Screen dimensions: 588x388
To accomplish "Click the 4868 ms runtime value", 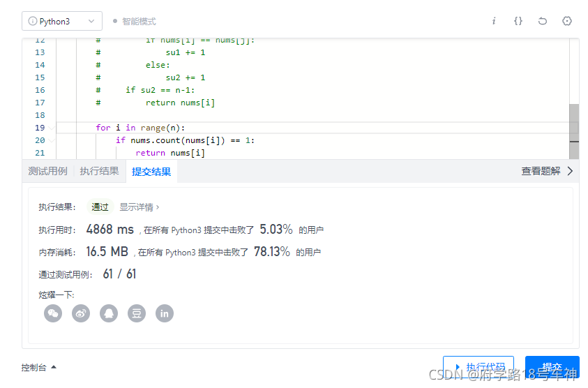I will click(x=110, y=230).
